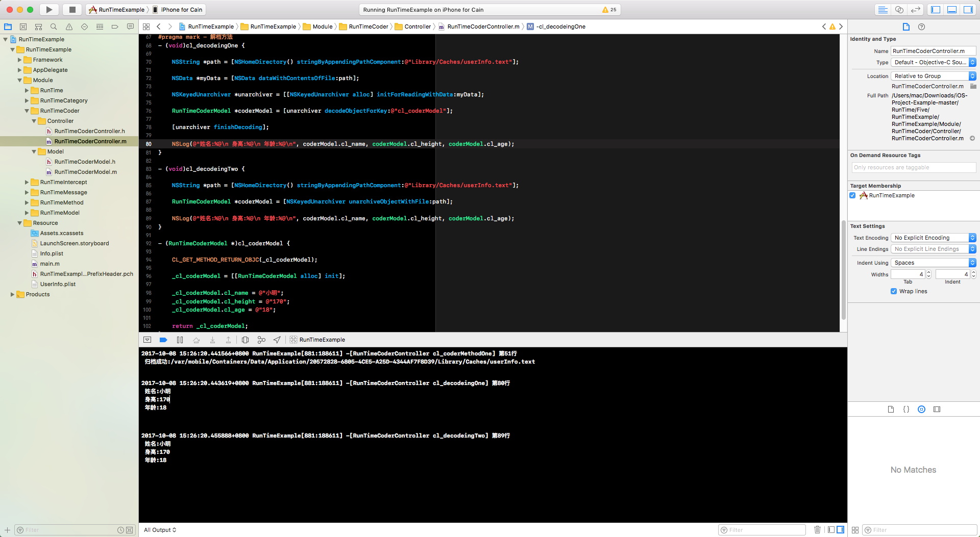Show the File Template library

pos(891,409)
